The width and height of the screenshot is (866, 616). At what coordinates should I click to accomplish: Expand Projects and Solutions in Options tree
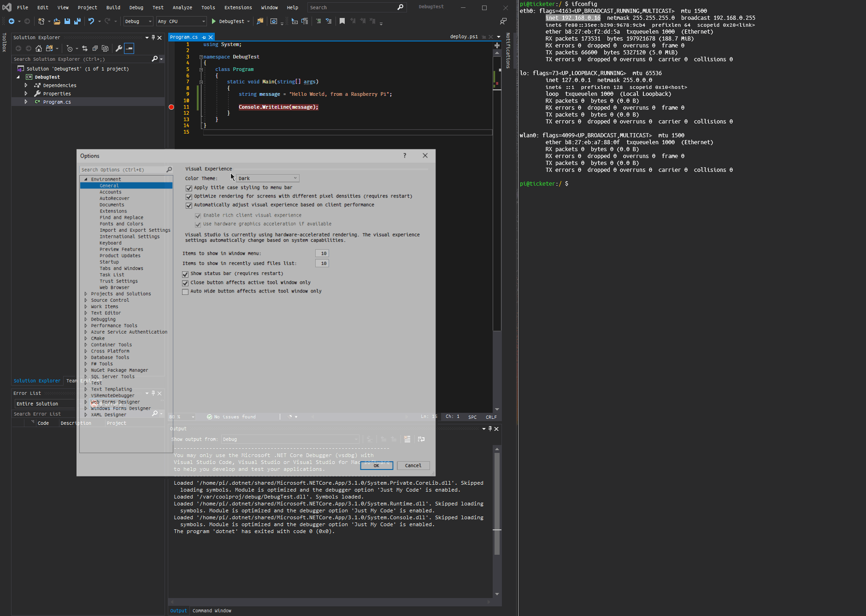pyautogui.click(x=86, y=293)
